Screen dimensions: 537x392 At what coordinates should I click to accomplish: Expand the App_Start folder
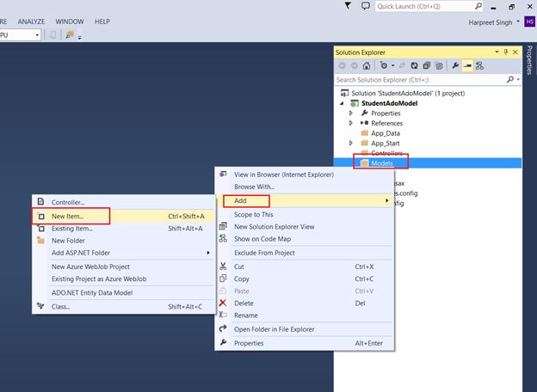(351, 143)
